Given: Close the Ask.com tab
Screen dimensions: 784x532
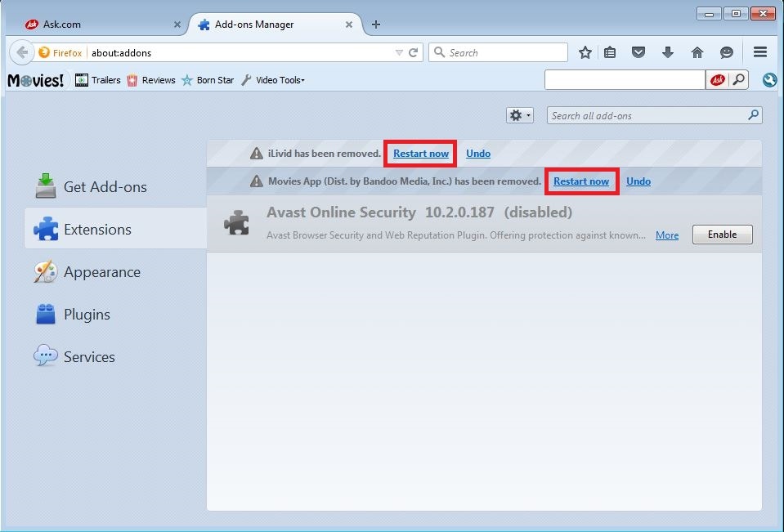Looking at the screenshot, I should coord(177,24).
